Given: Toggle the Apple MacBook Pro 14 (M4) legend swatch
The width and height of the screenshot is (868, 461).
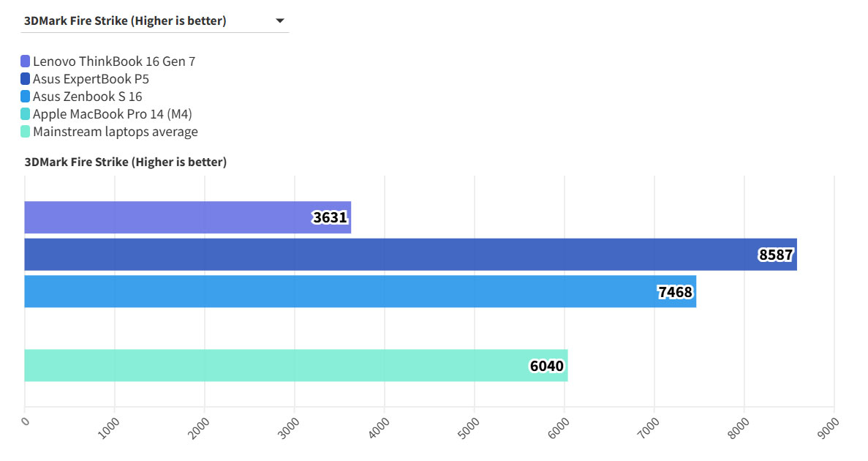Looking at the screenshot, I should pyautogui.click(x=26, y=114).
